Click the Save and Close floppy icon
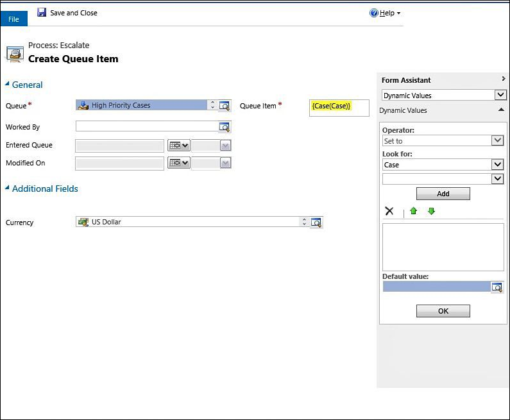The width and height of the screenshot is (510, 420). coord(42,12)
